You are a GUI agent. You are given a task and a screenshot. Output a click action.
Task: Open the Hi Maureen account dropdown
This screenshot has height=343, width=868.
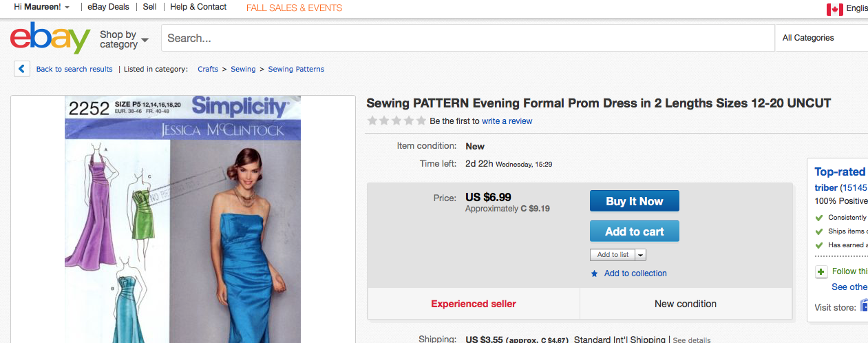(x=41, y=7)
